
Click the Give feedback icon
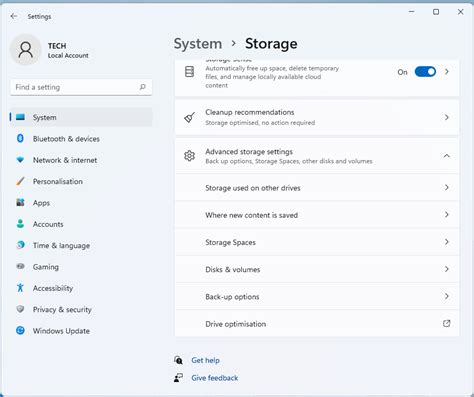coord(178,378)
